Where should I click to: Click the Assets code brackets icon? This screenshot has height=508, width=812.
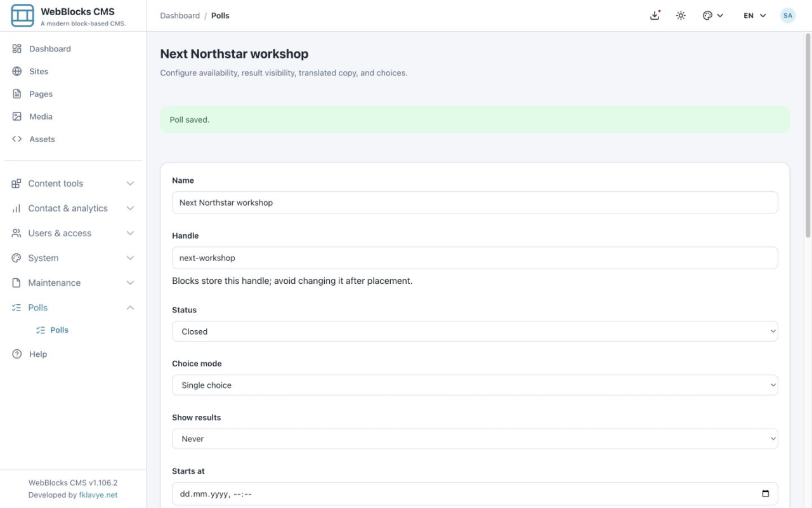pyautogui.click(x=17, y=139)
